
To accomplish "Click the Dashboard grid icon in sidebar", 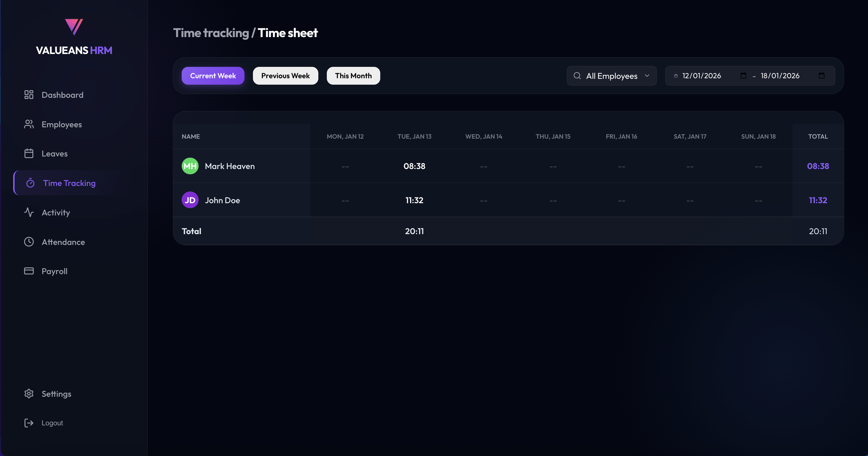I will tap(29, 95).
